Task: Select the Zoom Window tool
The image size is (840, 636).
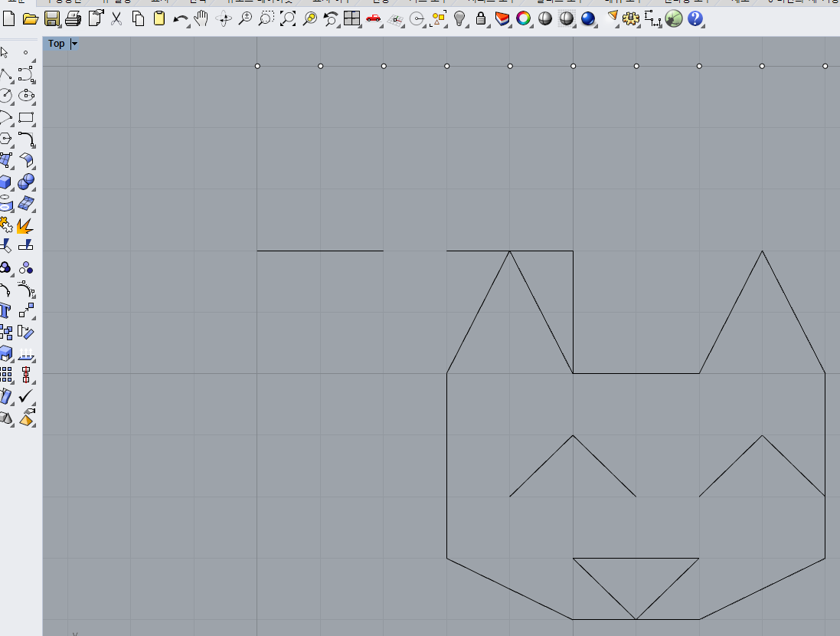Action: [x=266, y=18]
